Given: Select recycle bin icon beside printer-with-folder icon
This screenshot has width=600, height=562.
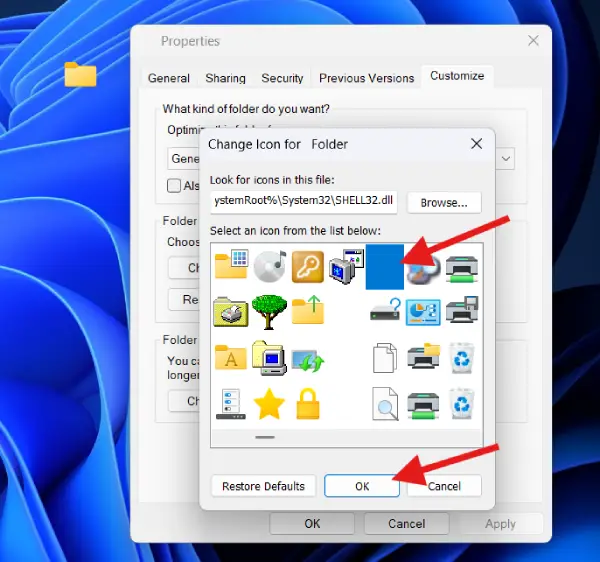Looking at the screenshot, I should click(x=462, y=358).
